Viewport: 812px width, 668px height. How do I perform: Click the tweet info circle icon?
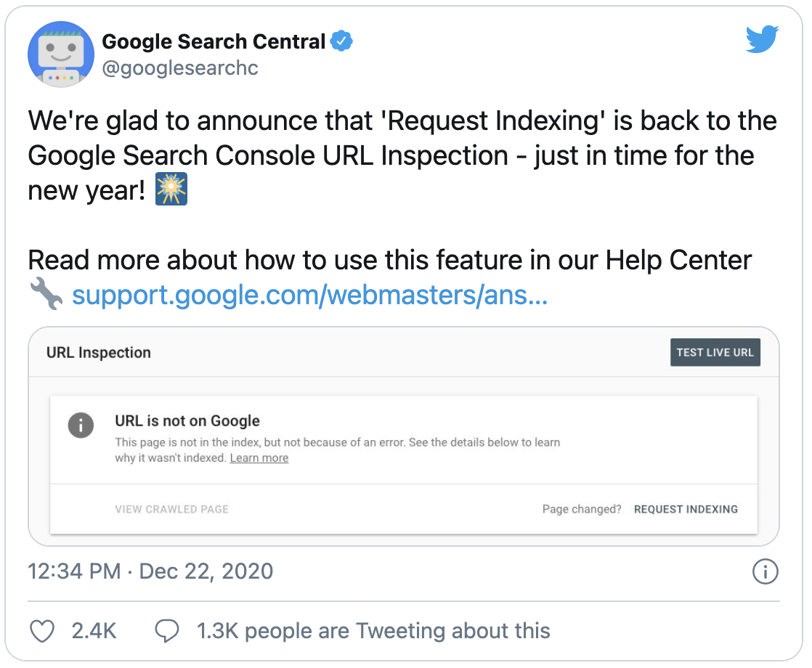[765, 571]
